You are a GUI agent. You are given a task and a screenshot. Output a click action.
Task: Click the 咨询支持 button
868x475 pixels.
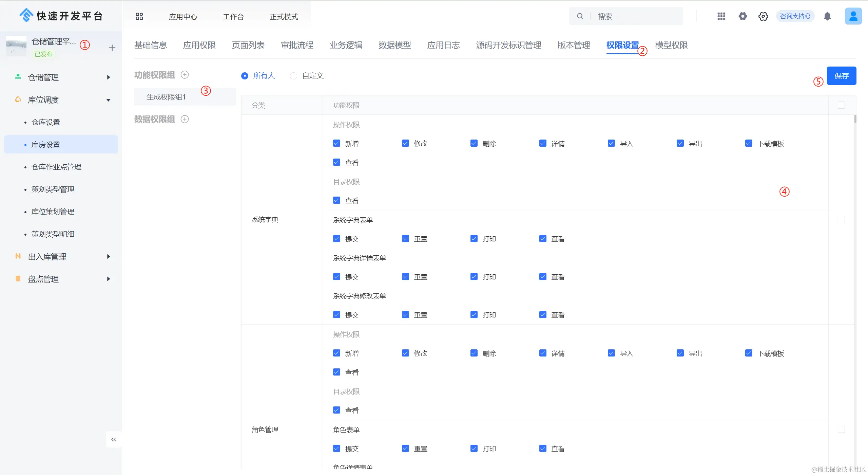click(x=795, y=16)
